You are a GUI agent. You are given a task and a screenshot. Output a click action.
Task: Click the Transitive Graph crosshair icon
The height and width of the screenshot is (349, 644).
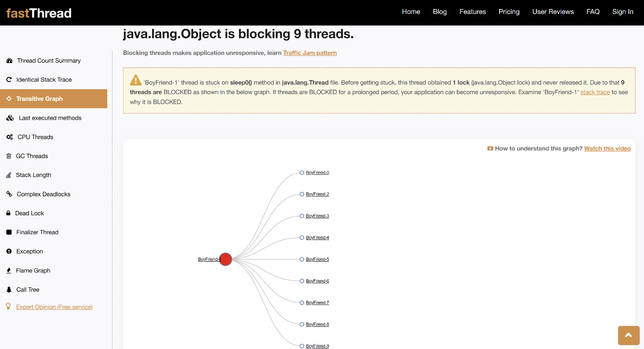click(9, 99)
